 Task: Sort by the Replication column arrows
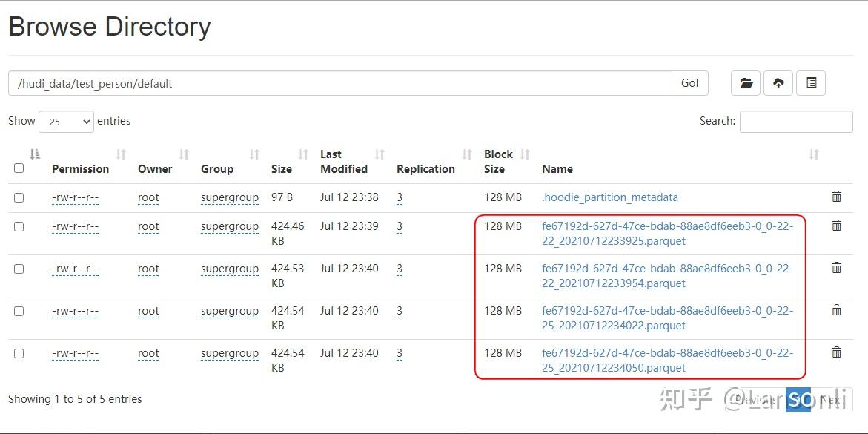click(x=467, y=154)
